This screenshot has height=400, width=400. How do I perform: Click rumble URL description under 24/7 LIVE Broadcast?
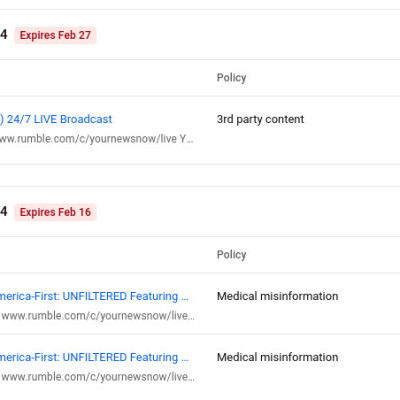coord(97,139)
